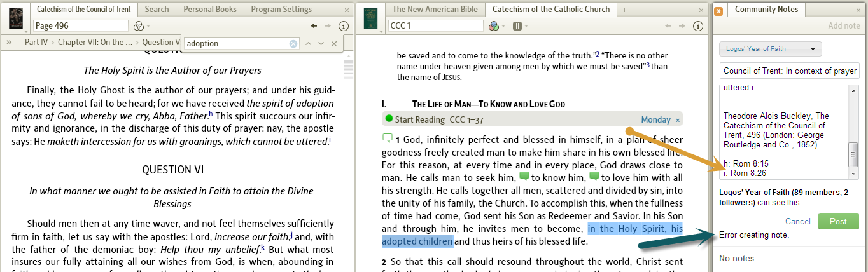This screenshot has height=272, width=868.
Task: Click Part IV in locator breadcrumb
Action: (35, 43)
